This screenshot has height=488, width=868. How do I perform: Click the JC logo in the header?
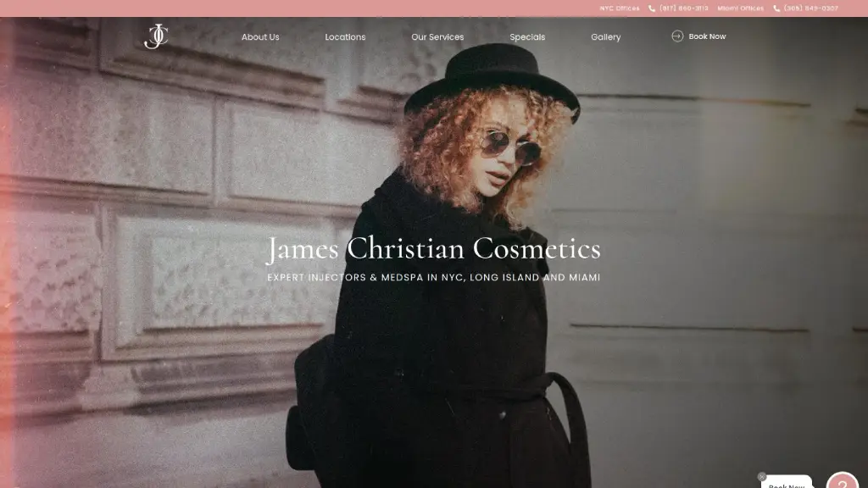tap(156, 36)
